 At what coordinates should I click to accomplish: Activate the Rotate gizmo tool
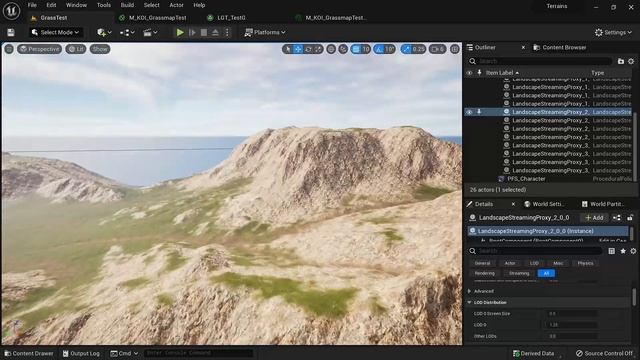point(308,49)
